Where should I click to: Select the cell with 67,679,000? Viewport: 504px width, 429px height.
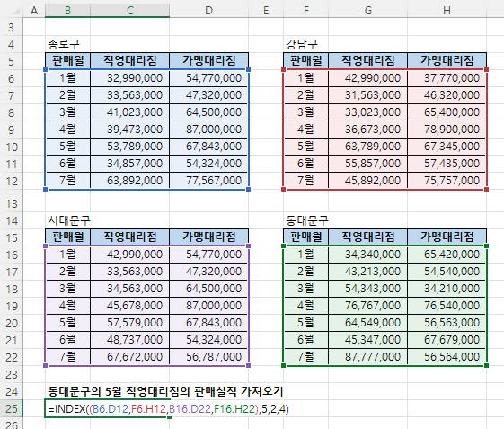(447, 340)
